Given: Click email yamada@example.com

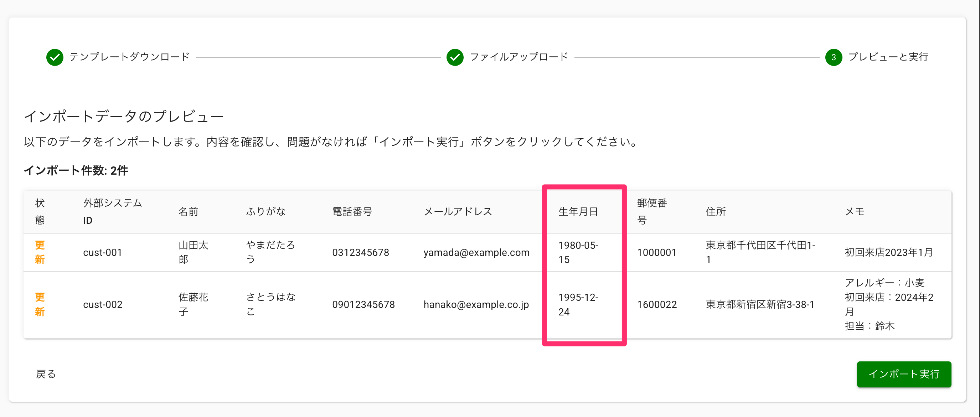Looking at the screenshot, I should click(476, 252).
